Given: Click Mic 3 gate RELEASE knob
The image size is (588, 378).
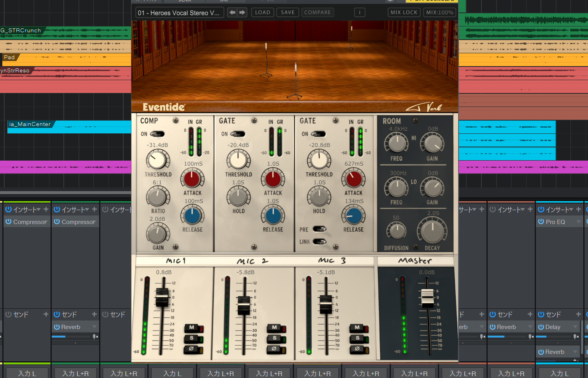Looking at the screenshot, I should (353, 215).
